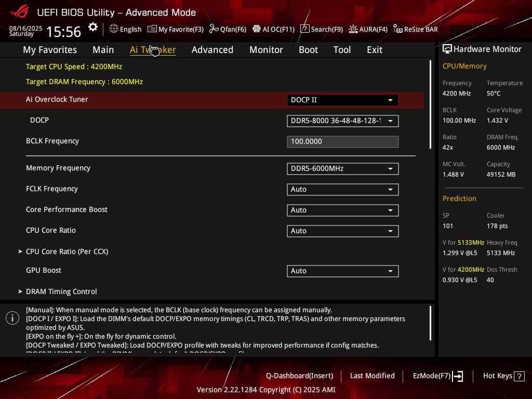Viewport: 532px width, 399px height.
Task: Select the Ai Tweaker tab
Action: [x=153, y=50]
